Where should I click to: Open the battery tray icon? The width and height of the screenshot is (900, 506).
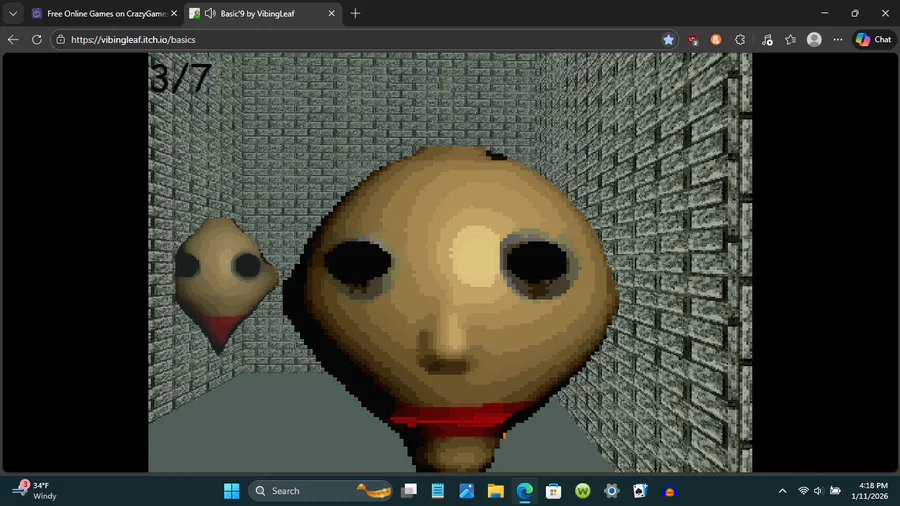click(835, 491)
